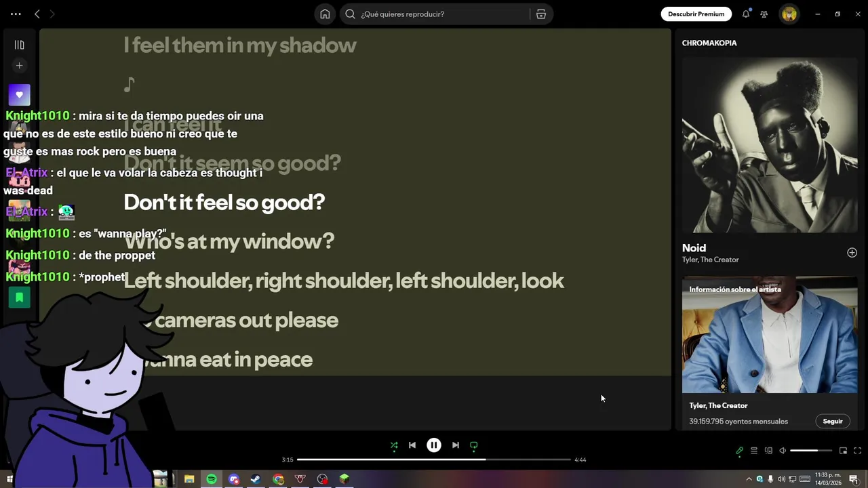The height and width of the screenshot is (488, 868).
Task: Click the plus create playlist button
Action: [x=19, y=66]
